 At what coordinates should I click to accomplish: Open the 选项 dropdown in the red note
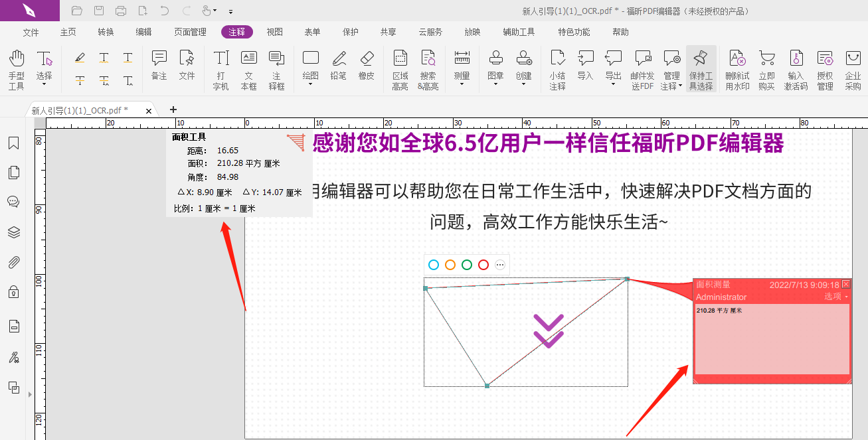832,297
